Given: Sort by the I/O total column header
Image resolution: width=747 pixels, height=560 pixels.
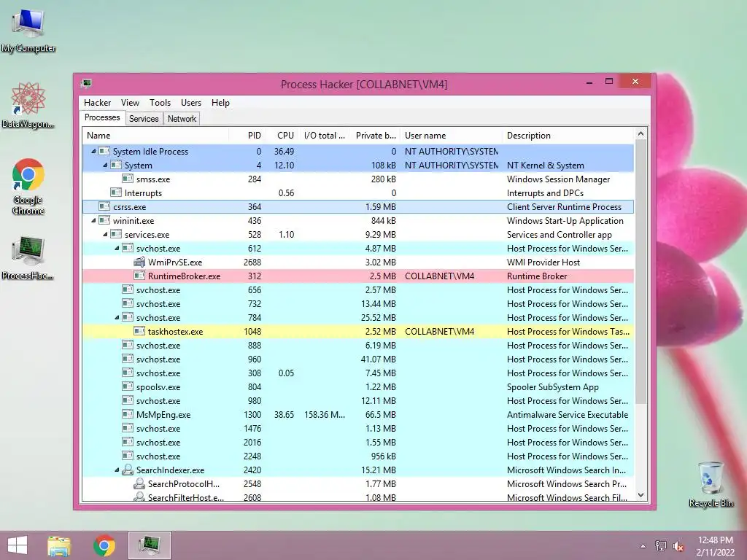Looking at the screenshot, I should [325, 135].
